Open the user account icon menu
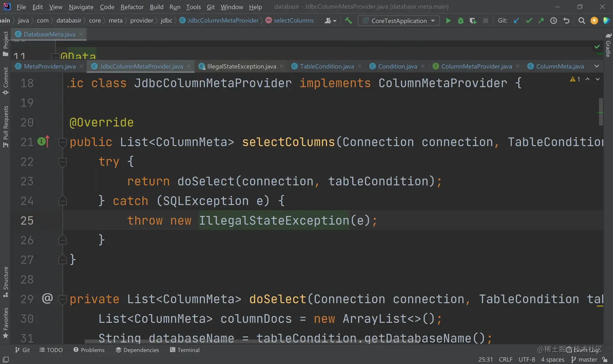 [x=330, y=21]
